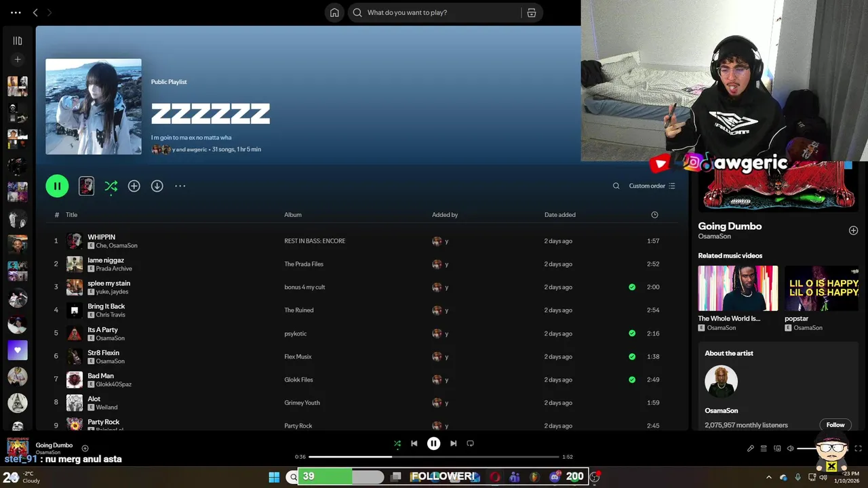The height and width of the screenshot is (488, 868).
Task: Add zzzzzz playlist to Your Library
Action: click(134, 186)
